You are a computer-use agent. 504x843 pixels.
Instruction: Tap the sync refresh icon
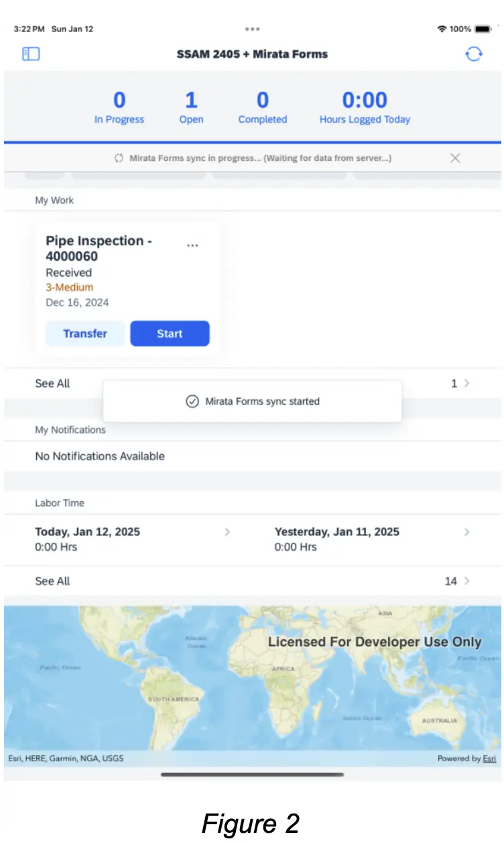(x=474, y=54)
